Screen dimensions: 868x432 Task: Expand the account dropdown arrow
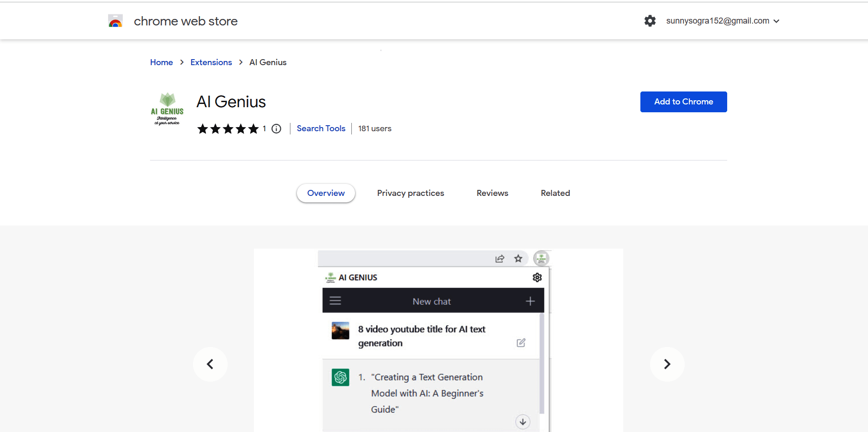777,21
